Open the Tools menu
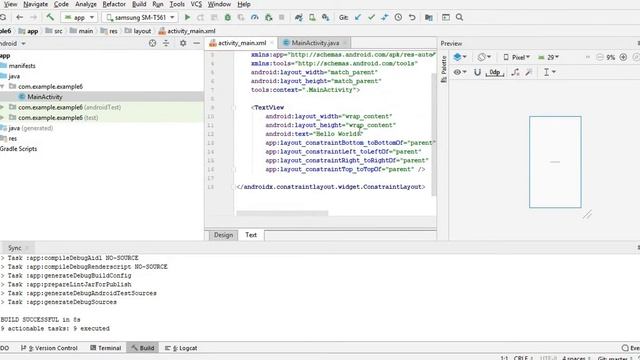Image resolution: width=640 pixels, height=360 pixels. [x=177, y=4]
